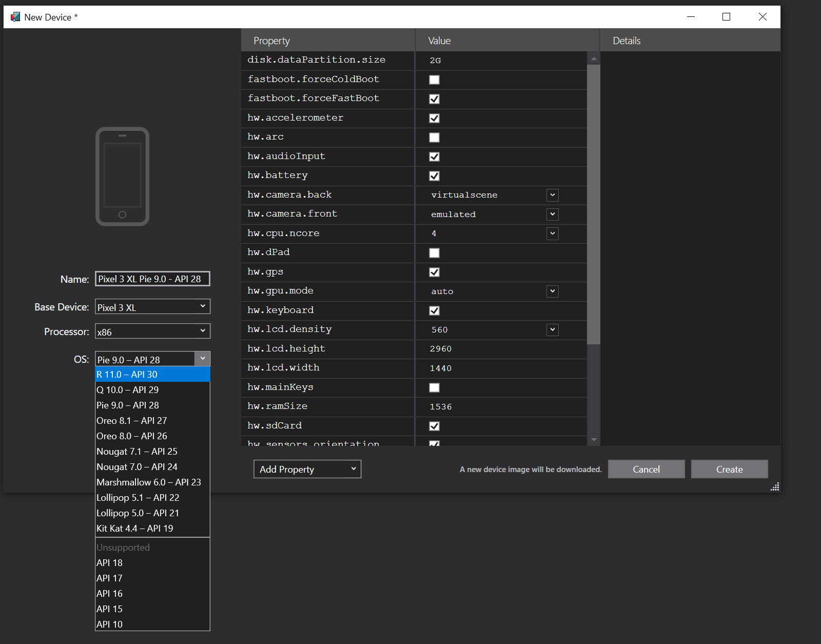The image size is (821, 644).
Task: Toggle hw.audioInput checkbox
Action: pyautogui.click(x=434, y=157)
